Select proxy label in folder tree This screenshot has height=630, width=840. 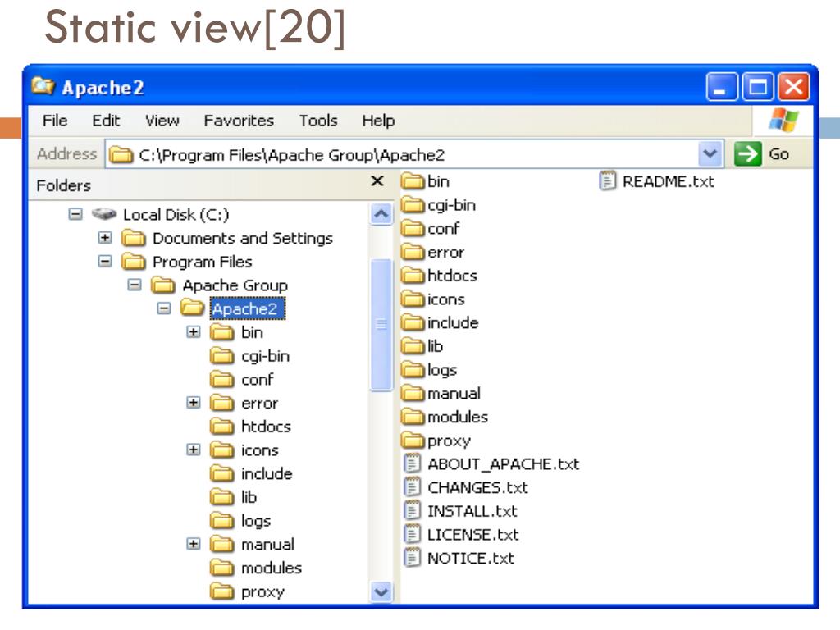click(x=262, y=592)
